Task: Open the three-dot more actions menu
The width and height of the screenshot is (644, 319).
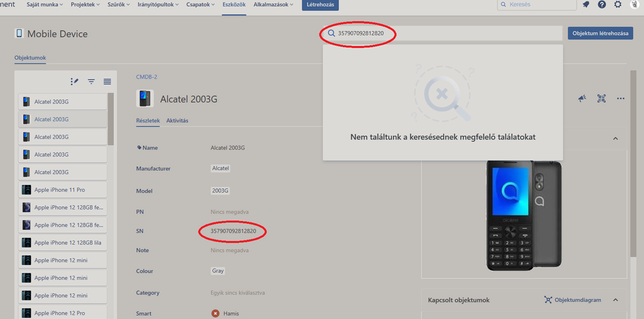Action: tap(621, 99)
